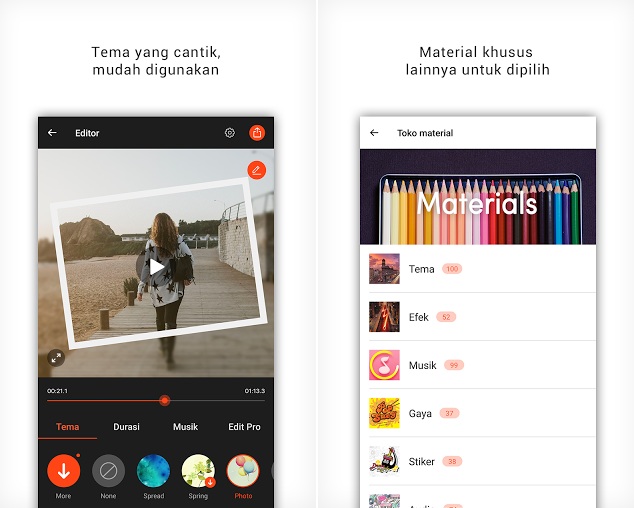The image size is (634, 508).
Task: Open the Tema material category
Action: (478, 269)
